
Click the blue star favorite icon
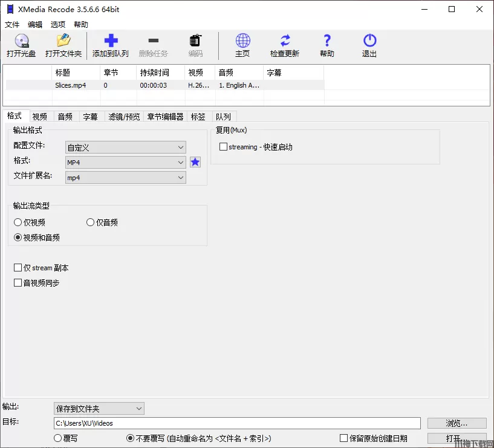[x=195, y=162]
